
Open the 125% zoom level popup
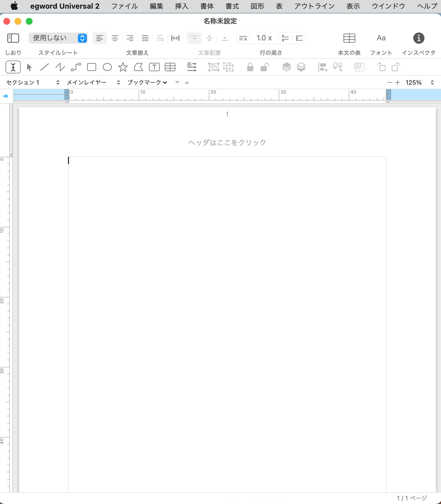[420, 82]
